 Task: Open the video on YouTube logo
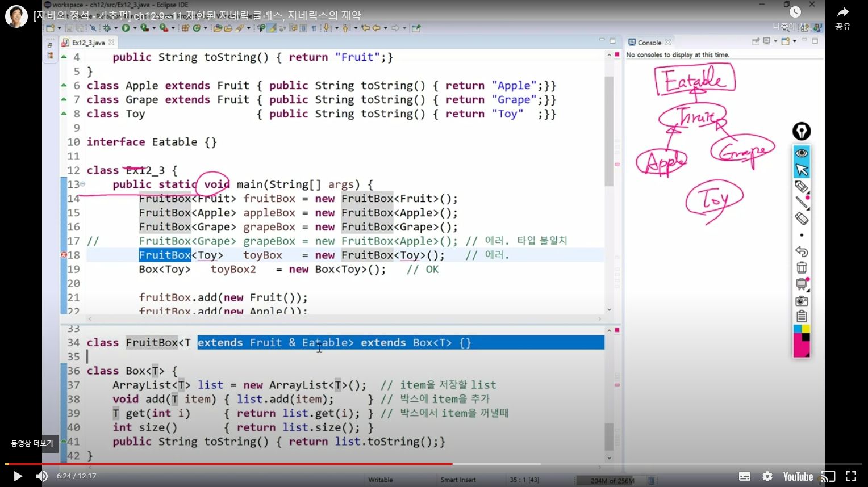point(798,476)
